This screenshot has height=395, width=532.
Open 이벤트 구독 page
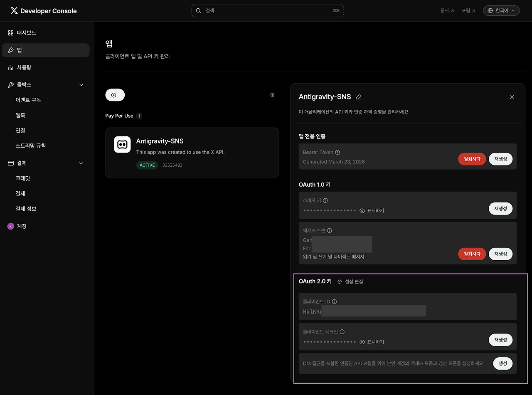click(x=28, y=100)
